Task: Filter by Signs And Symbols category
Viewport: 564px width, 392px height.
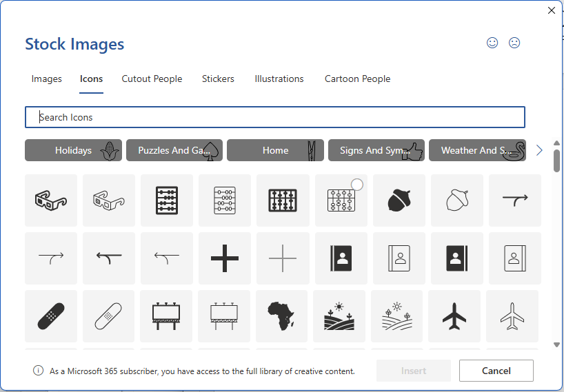Action: point(376,150)
